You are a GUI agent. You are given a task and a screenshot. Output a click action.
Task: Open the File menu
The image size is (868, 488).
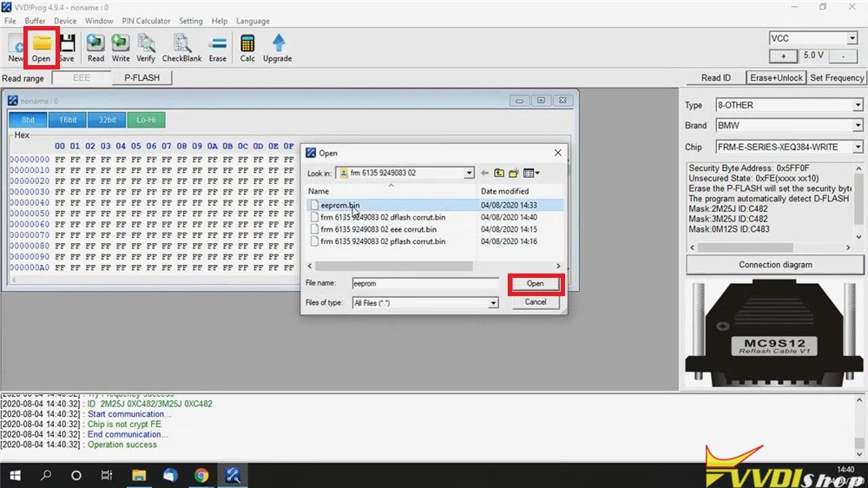coord(10,21)
